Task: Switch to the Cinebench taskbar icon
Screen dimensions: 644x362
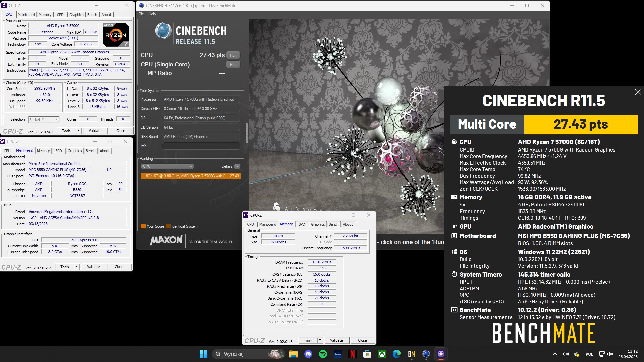Action: pos(426,354)
